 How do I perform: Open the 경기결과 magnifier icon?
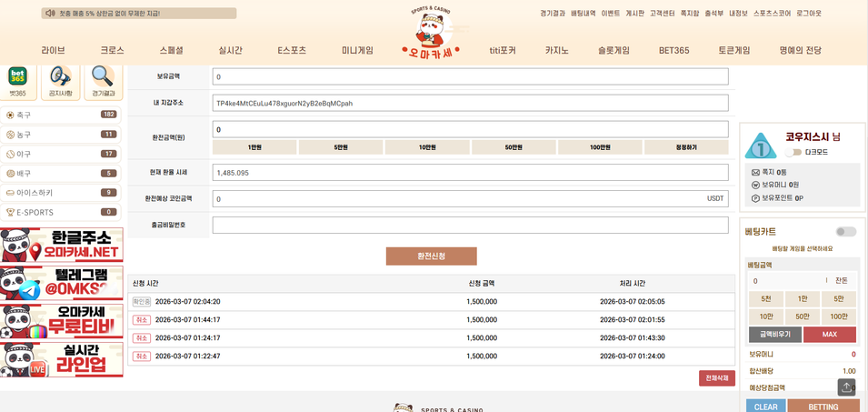(102, 78)
